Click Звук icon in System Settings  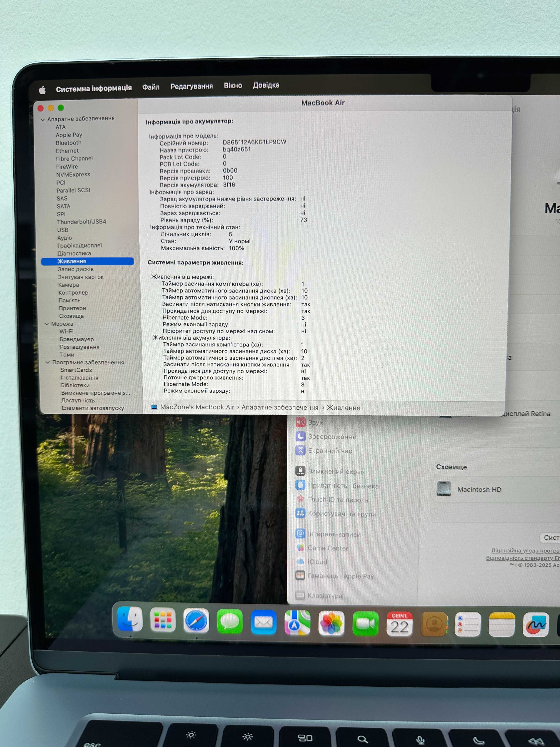point(300,422)
